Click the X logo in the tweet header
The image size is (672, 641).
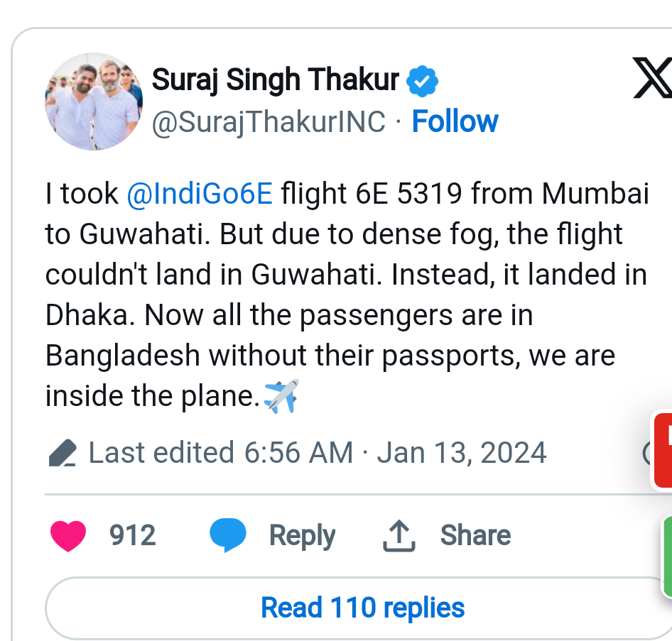[652, 79]
